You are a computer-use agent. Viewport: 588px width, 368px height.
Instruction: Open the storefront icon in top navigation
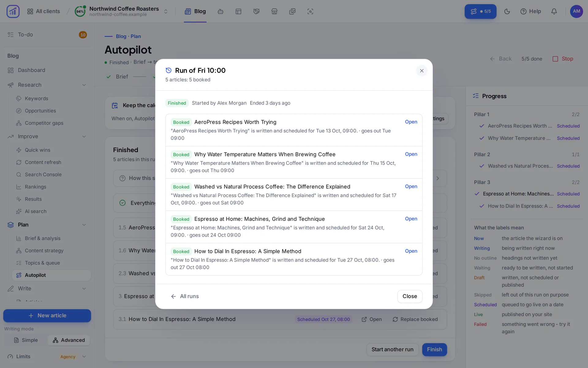click(x=274, y=11)
